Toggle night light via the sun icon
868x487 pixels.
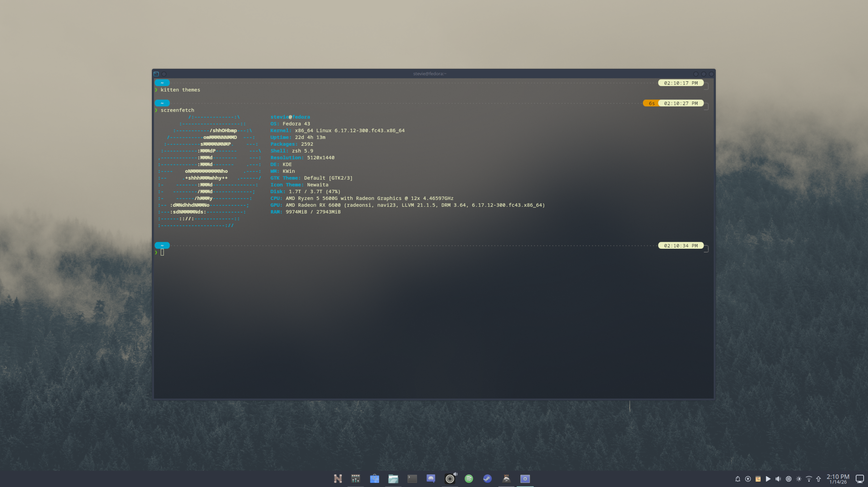click(798, 479)
